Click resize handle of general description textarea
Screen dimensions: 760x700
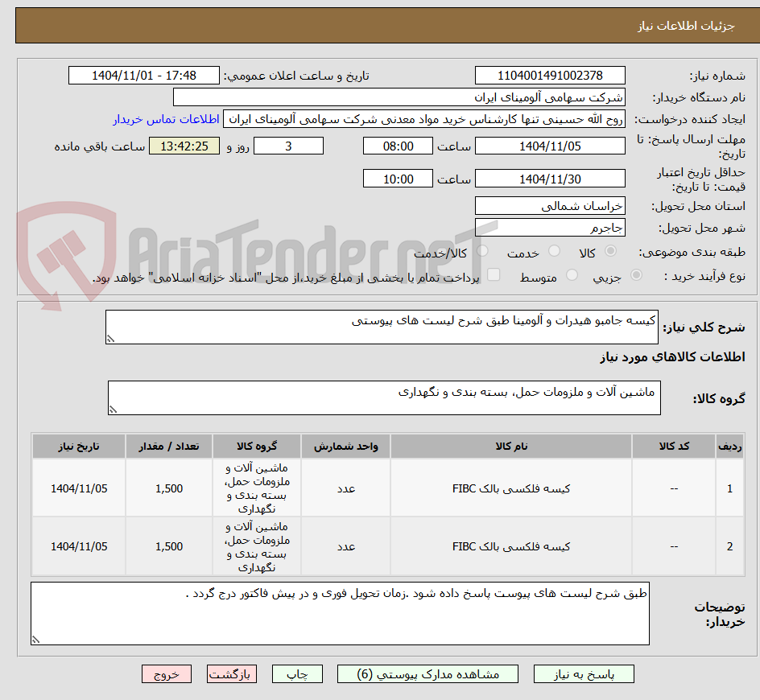point(110,339)
